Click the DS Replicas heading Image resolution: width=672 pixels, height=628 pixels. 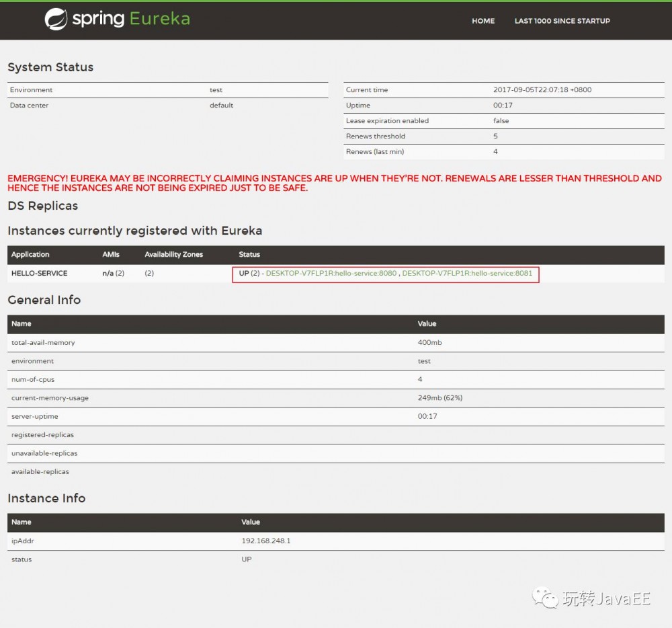pos(43,206)
